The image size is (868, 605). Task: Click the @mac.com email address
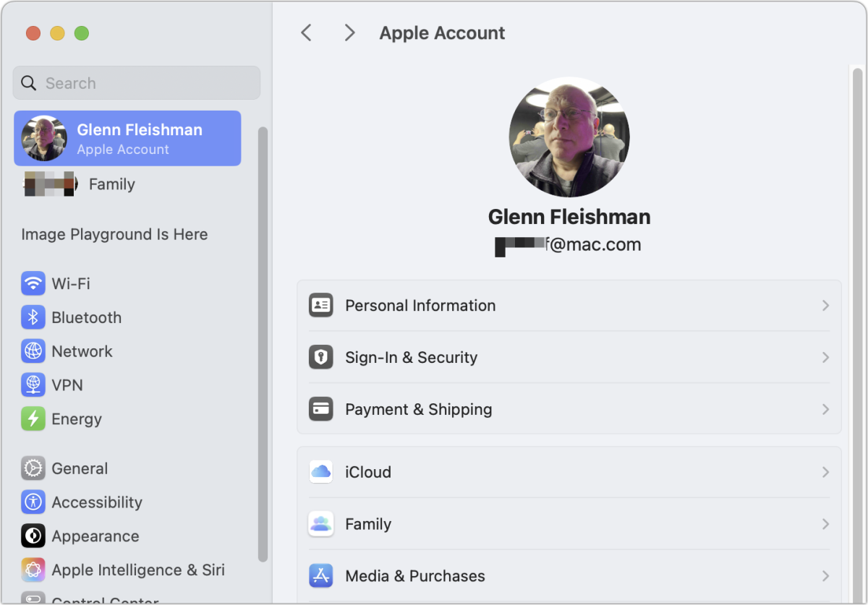(568, 245)
